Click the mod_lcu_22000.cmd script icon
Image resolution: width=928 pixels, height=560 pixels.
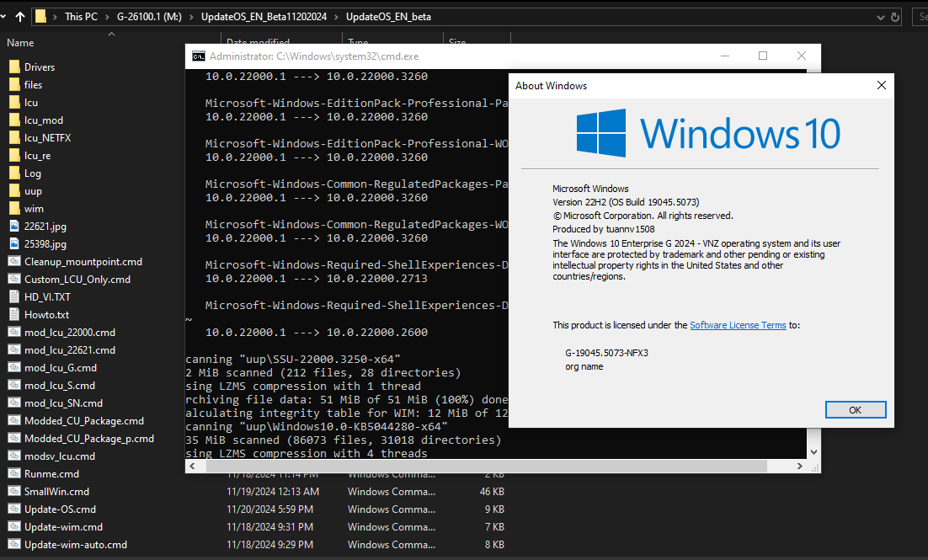15,332
